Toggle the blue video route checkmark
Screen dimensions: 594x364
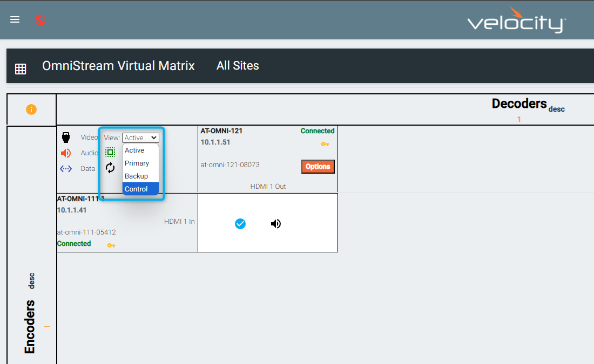[x=240, y=224]
